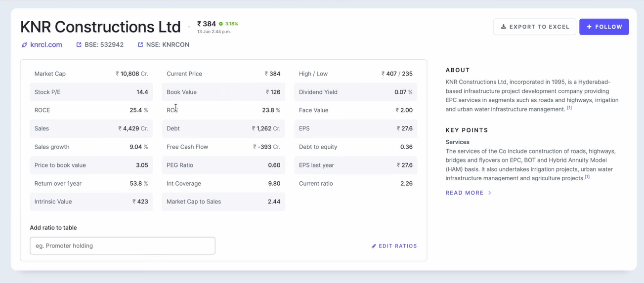Viewport: 644px width, 283px height.
Task: Open the BSE: 532942 listing link
Action: tap(104, 44)
